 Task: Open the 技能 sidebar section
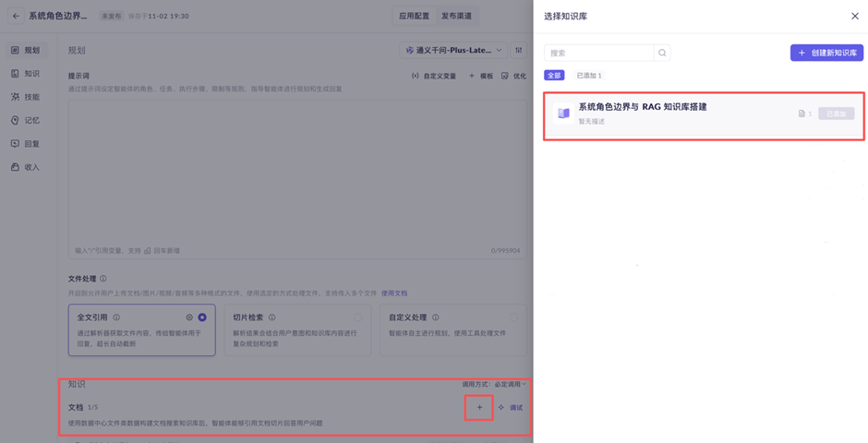click(x=27, y=97)
